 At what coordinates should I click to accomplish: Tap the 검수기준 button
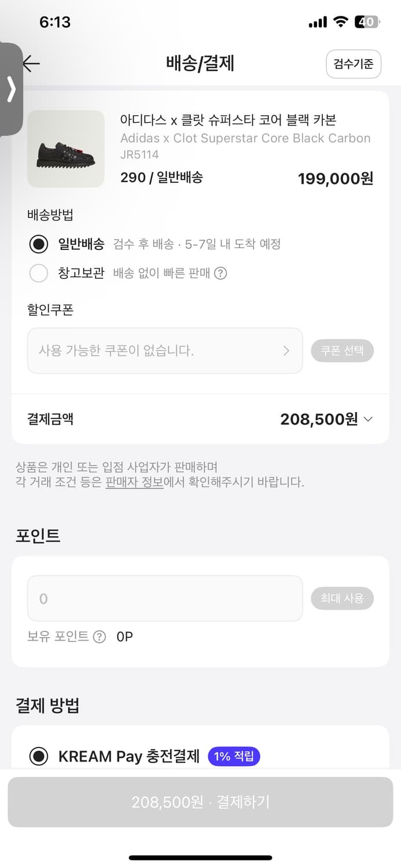tap(354, 64)
